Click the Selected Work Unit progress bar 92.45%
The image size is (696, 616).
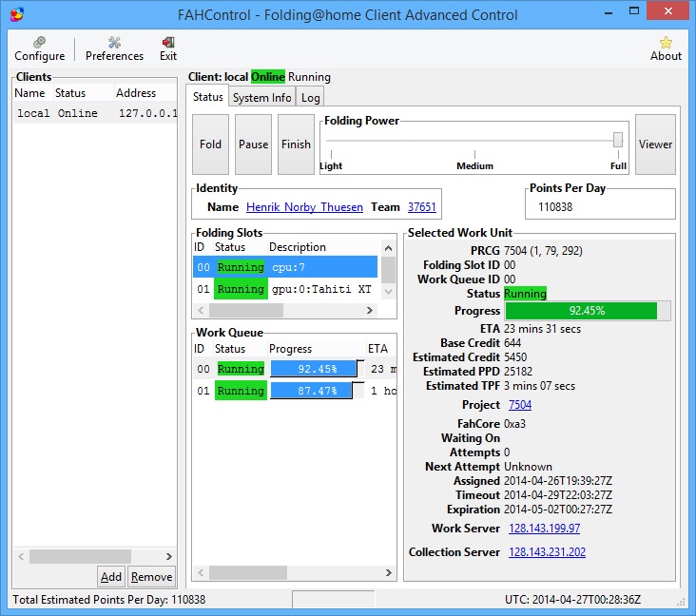click(x=588, y=311)
